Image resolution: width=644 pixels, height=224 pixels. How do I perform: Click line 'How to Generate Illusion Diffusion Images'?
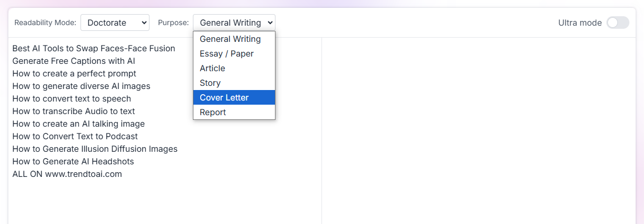[95, 149]
